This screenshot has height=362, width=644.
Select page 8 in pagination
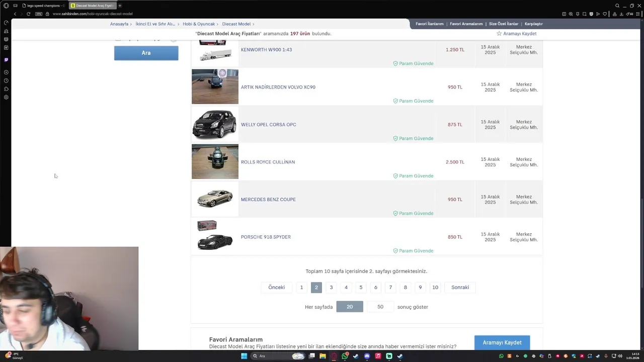(405, 287)
